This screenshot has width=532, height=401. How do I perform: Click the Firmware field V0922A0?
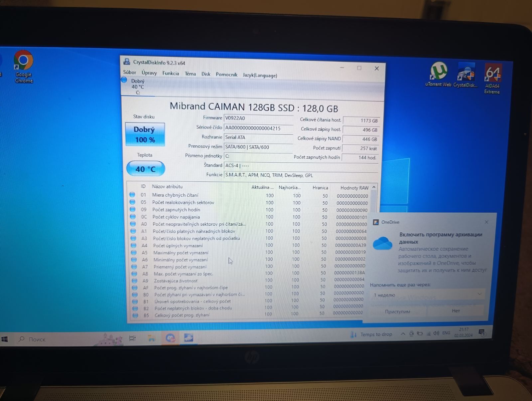[258, 118]
